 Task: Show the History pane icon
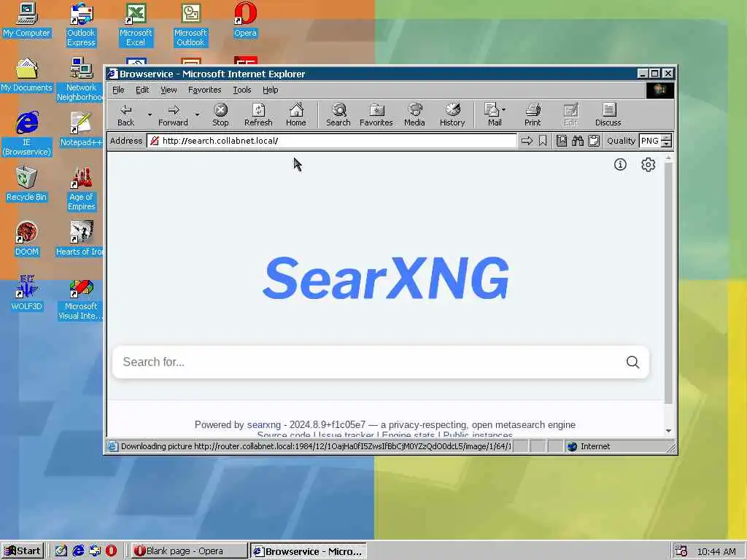452,114
